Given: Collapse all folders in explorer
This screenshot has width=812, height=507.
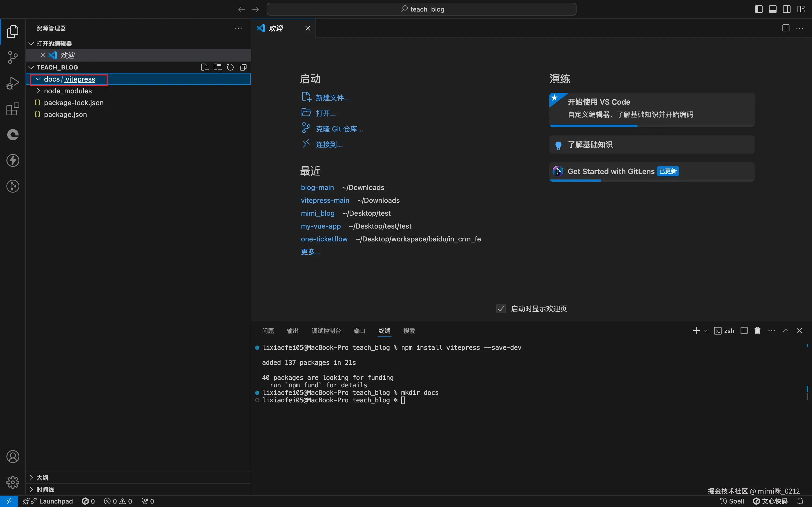Looking at the screenshot, I should pyautogui.click(x=243, y=67).
